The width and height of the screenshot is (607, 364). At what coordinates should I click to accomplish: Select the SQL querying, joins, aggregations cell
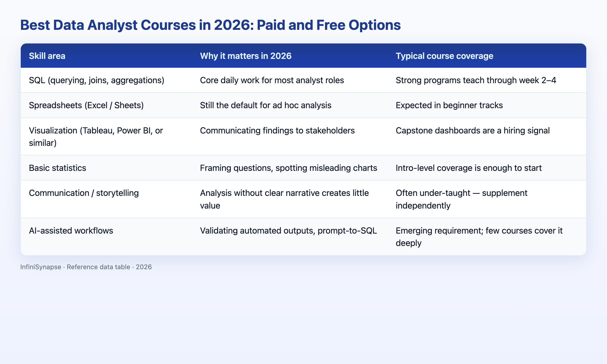click(x=97, y=80)
